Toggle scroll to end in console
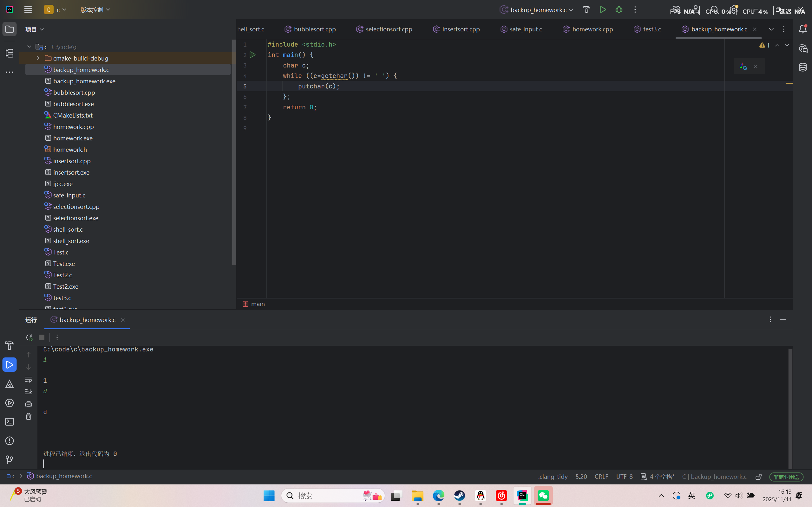Image resolution: width=812 pixels, height=507 pixels. pos(29,391)
